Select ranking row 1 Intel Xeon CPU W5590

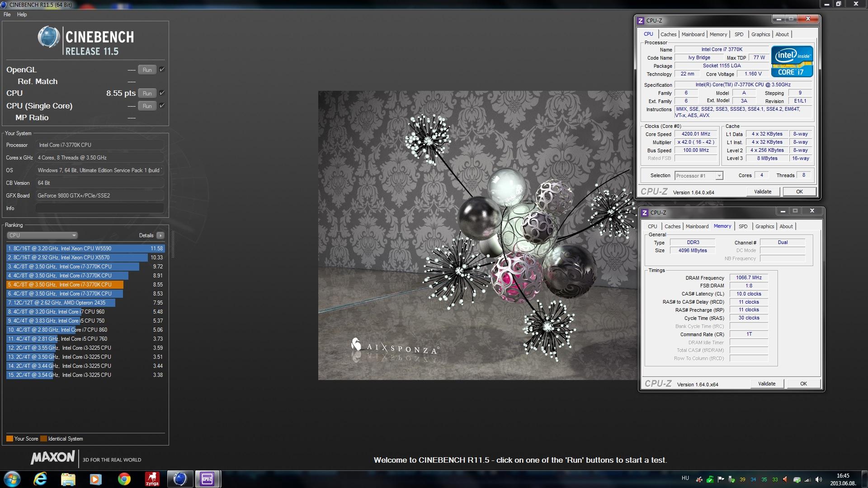(x=85, y=249)
